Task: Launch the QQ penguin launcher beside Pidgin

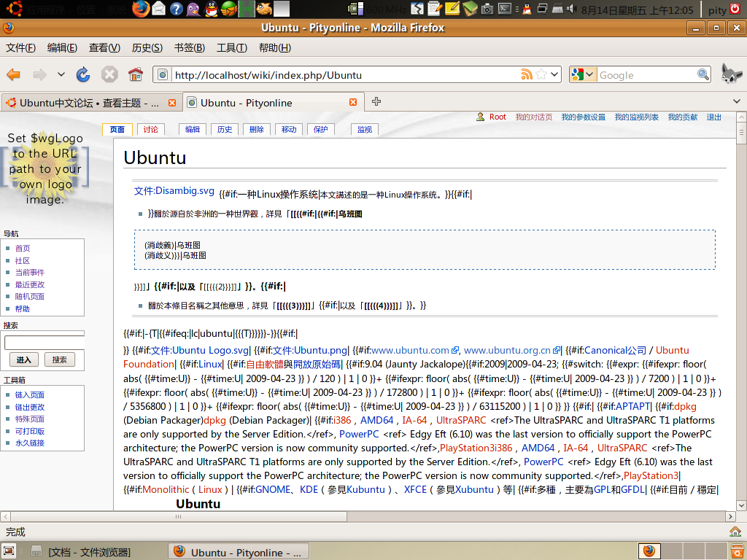Action: (x=211, y=9)
